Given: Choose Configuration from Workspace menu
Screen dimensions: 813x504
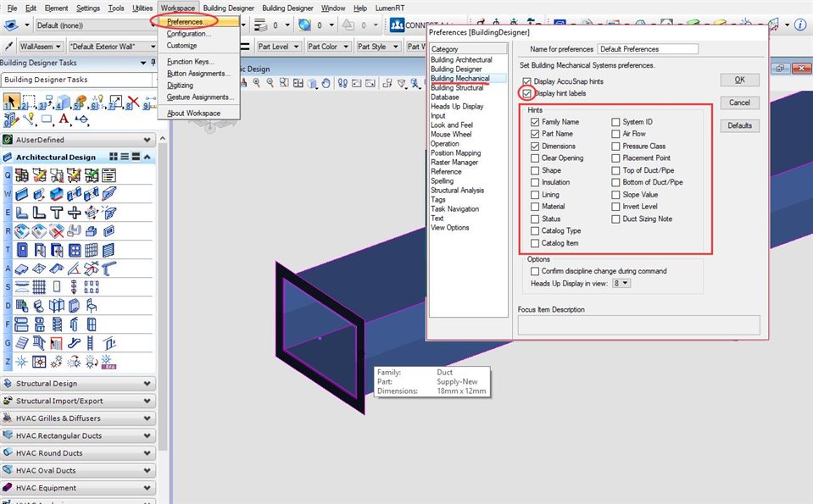Looking at the screenshot, I should coord(189,34).
